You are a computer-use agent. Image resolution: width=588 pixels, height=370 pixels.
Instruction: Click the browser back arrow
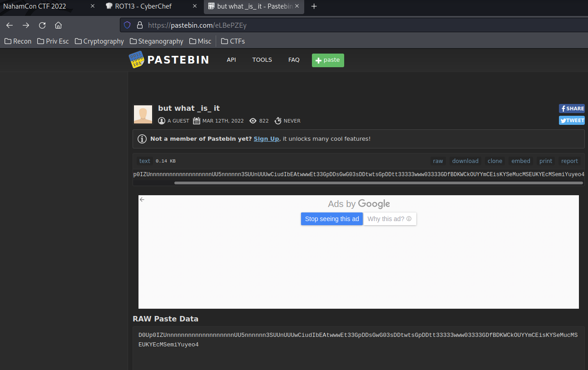coord(10,25)
